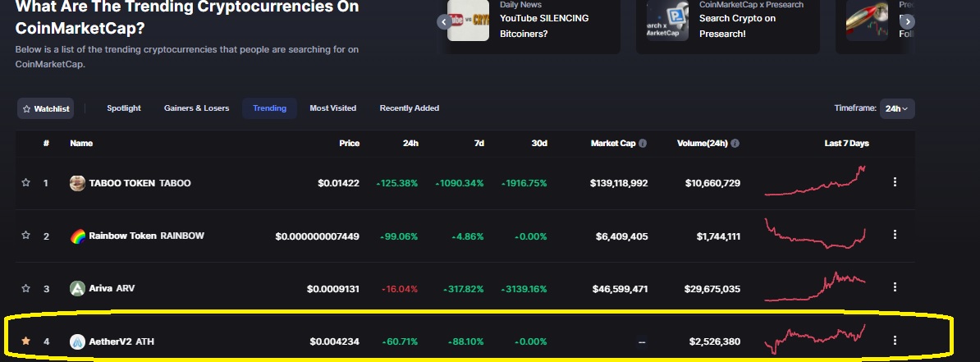Click the Rainbow Token logo icon

click(77, 236)
